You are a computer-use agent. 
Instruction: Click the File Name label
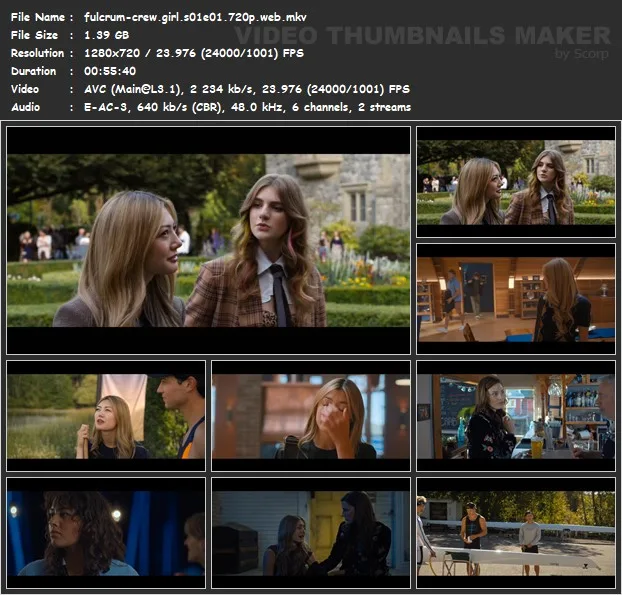pos(38,17)
